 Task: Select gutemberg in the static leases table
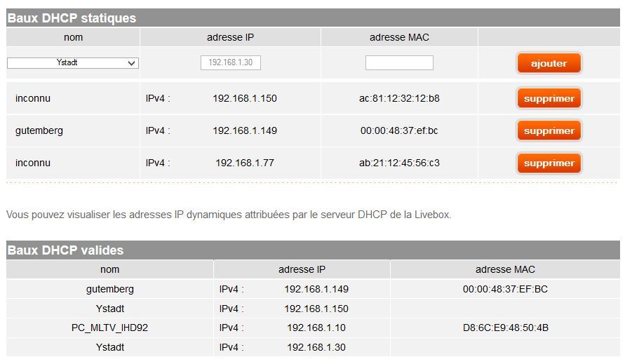39,130
